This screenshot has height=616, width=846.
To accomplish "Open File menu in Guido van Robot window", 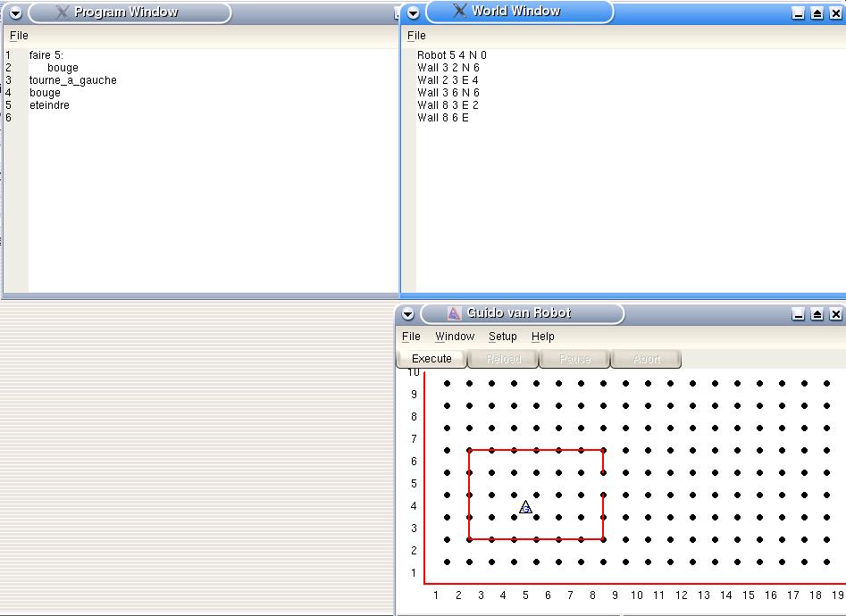I will point(411,337).
